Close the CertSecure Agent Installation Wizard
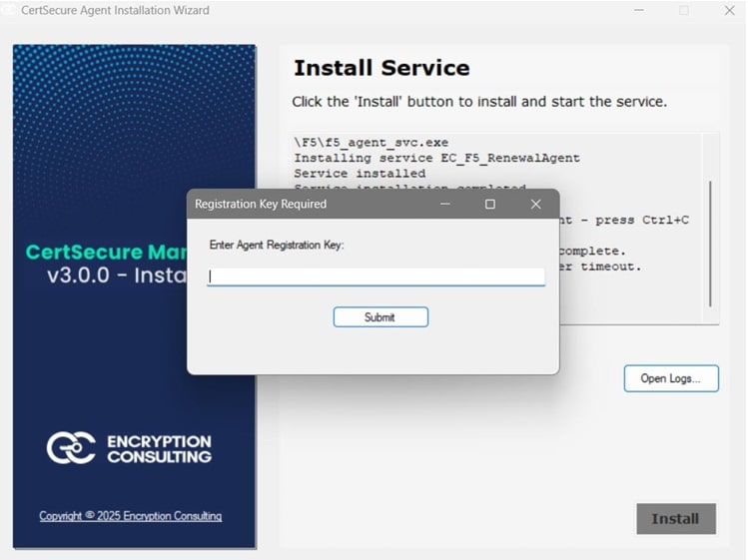Viewport: 748px width, 560px height. tap(729, 11)
